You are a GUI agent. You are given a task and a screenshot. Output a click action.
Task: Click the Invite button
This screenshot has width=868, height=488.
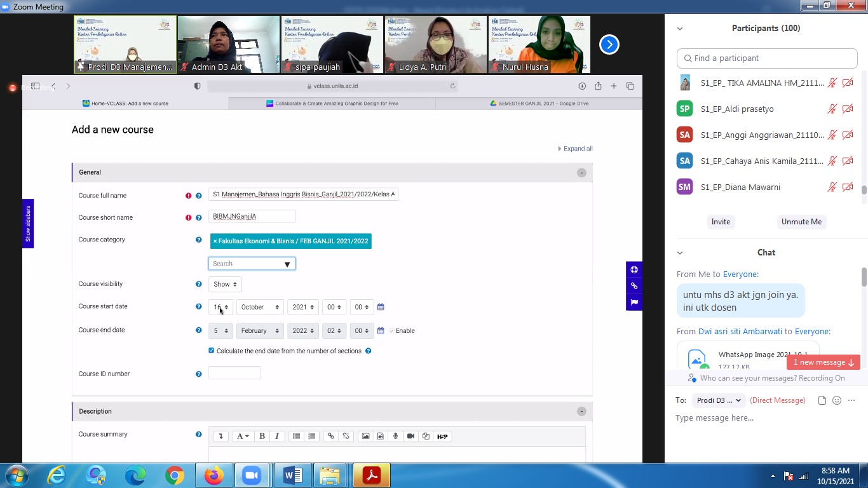tap(721, 222)
